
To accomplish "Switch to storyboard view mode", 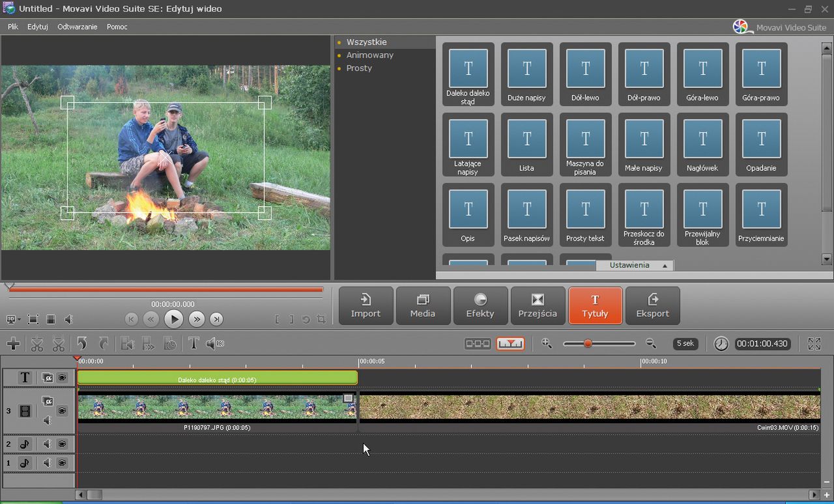I will (x=478, y=344).
